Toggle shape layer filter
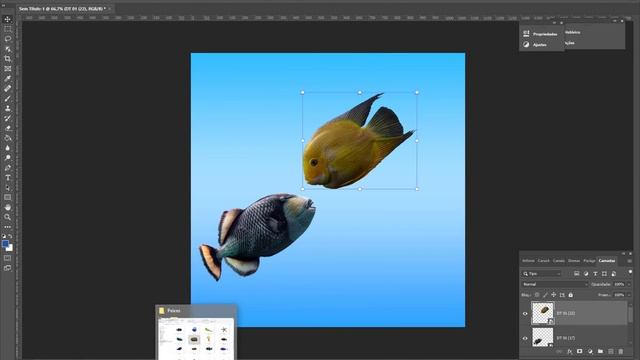This screenshot has width=640, height=360. click(x=604, y=273)
